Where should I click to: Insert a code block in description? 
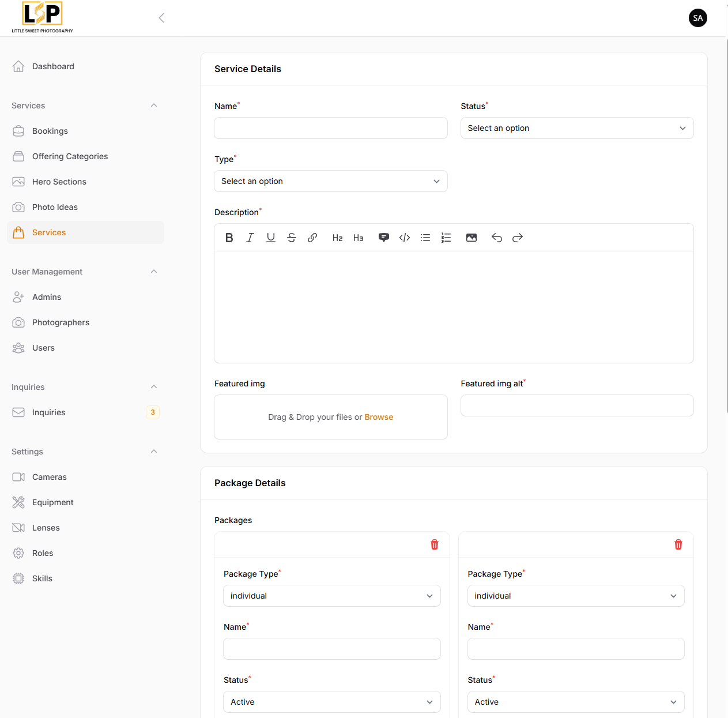click(405, 238)
